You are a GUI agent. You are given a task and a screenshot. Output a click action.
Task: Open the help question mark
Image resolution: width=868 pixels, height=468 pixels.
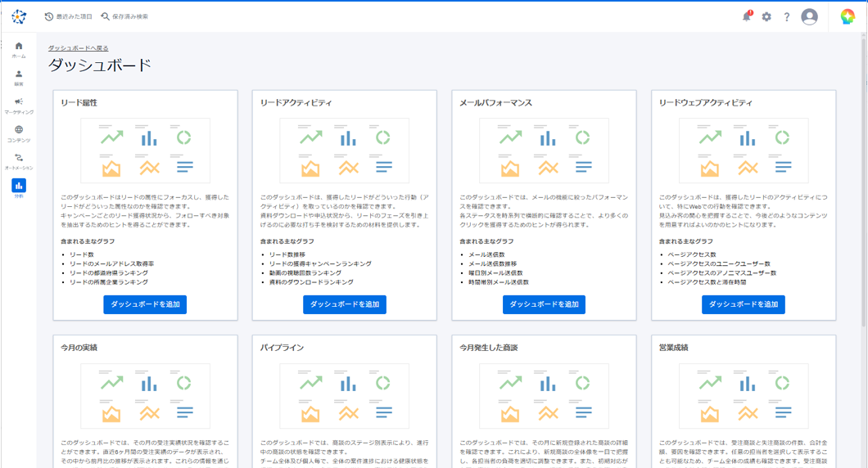(x=787, y=16)
